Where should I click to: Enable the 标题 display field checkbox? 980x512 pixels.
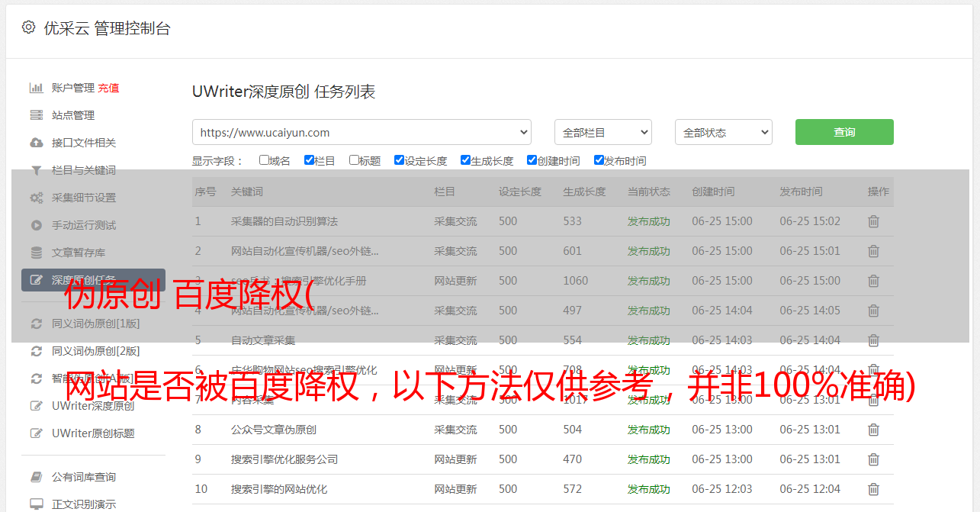pos(354,160)
